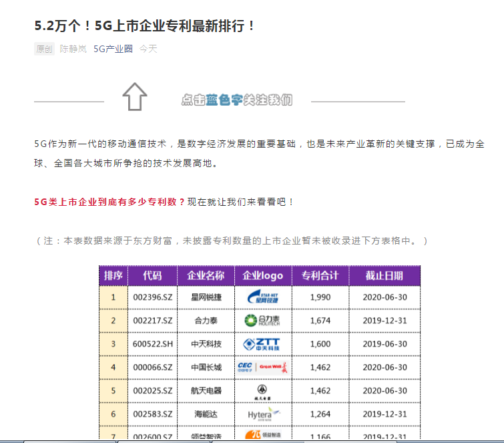Image resolution: width=504 pixels, height=443 pixels.
Task: Click the 星网锐捷 Star-Net logo
Action: pos(263,297)
